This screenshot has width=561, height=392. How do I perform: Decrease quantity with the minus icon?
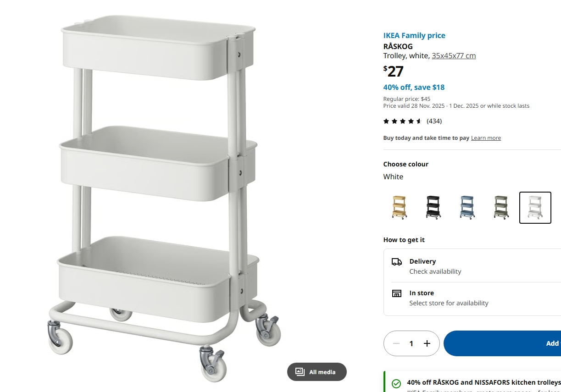tap(396, 343)
